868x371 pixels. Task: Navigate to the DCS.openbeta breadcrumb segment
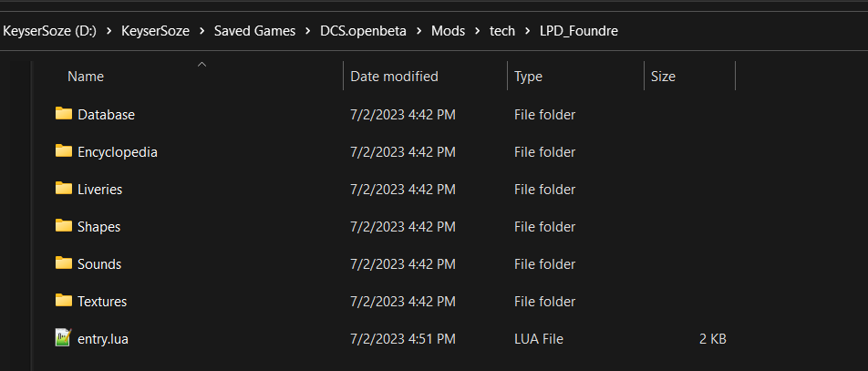coord(363,31)
